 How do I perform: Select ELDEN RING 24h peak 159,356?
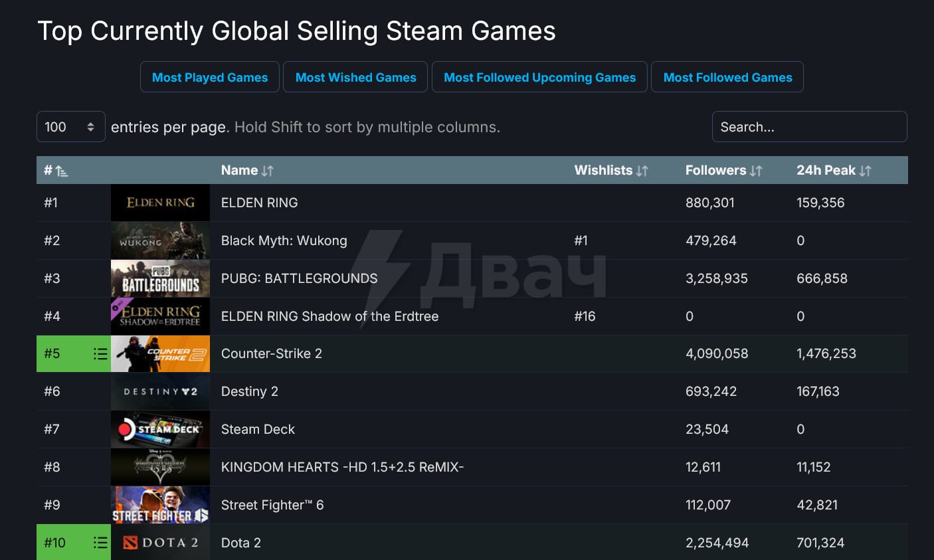click(x=820, y=203)
